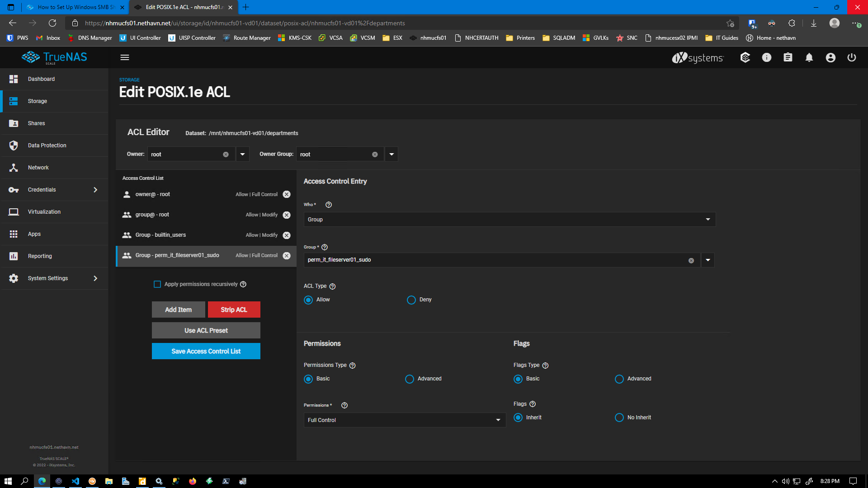Go to Shares in sidebar
The width and height of the screenshot is (868, 488).
(x=54, y=123)
